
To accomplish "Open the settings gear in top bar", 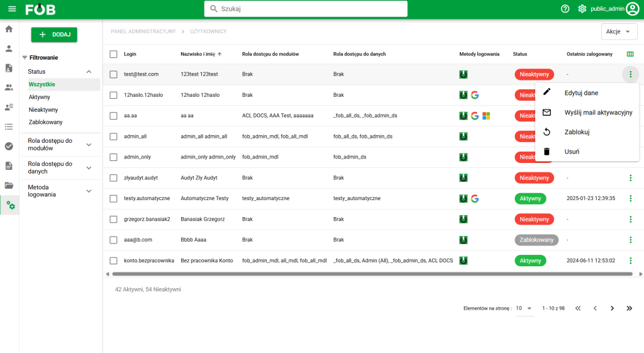I will pos(582,9).
